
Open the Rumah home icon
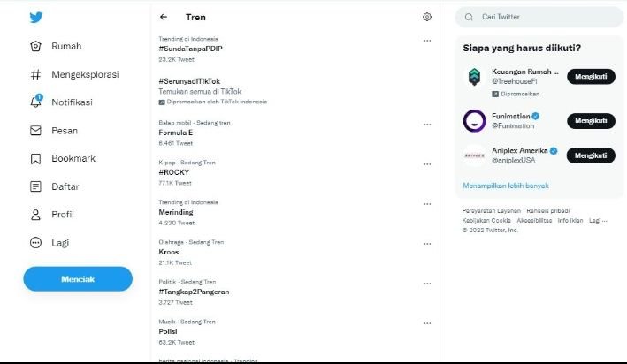click(x=35, y=46)
